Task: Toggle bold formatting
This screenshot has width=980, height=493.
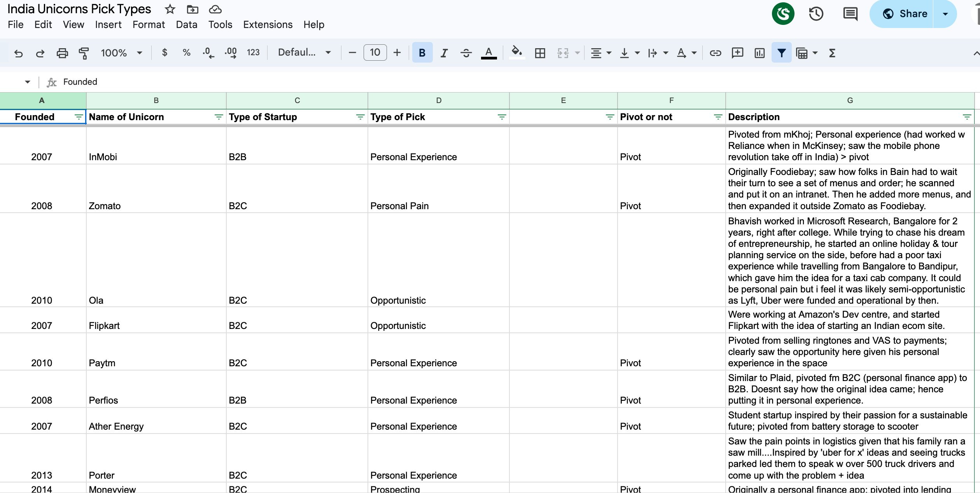Action: pyautogui.click(x=422, y=53)
